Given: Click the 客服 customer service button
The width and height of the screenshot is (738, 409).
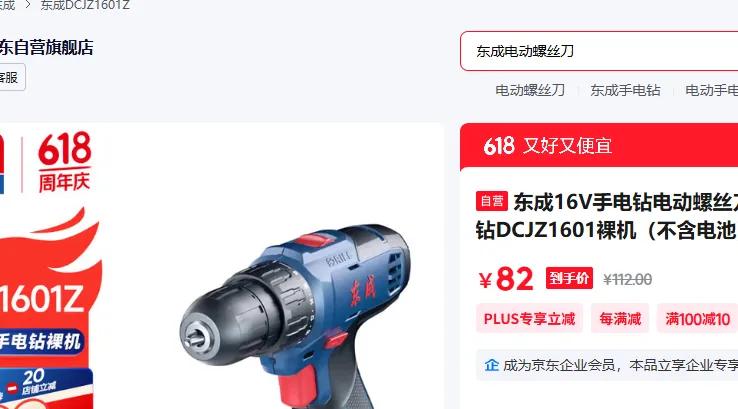Looking at the screenshot, I should pyautogui.click(x=10, y=77).
